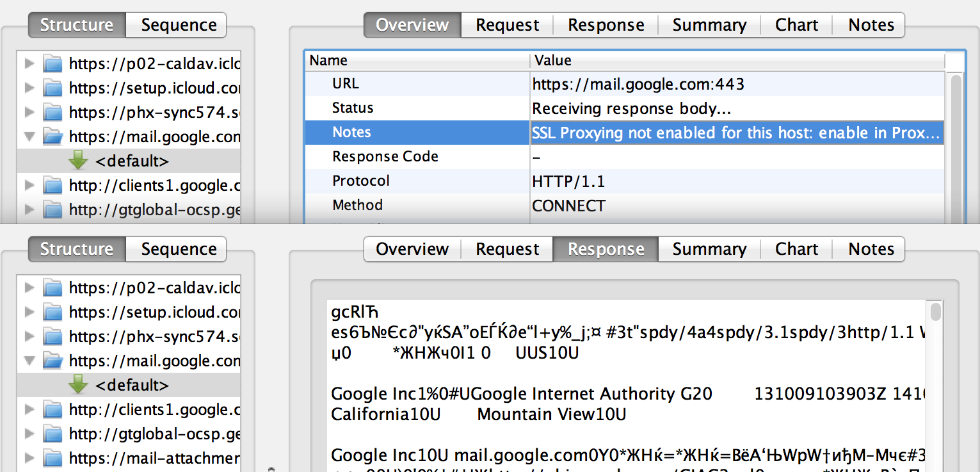The width and height of the screenshot is (980, 472).
Task: Expand phx-sync574 host beside Overview table
Action: pos(29,112)
